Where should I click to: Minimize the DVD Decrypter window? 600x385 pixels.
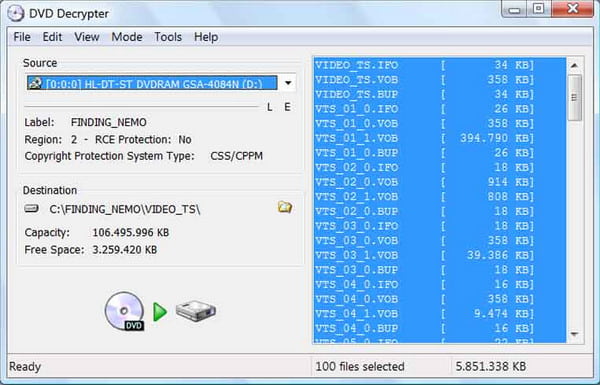point(514,9)
